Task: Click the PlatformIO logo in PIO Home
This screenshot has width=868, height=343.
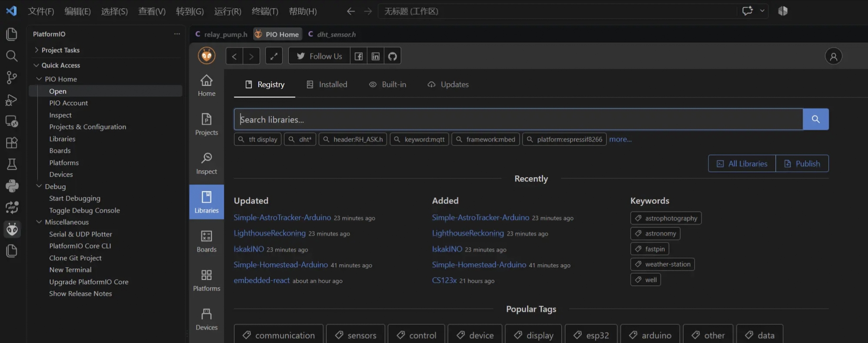Action: (207, 56)
